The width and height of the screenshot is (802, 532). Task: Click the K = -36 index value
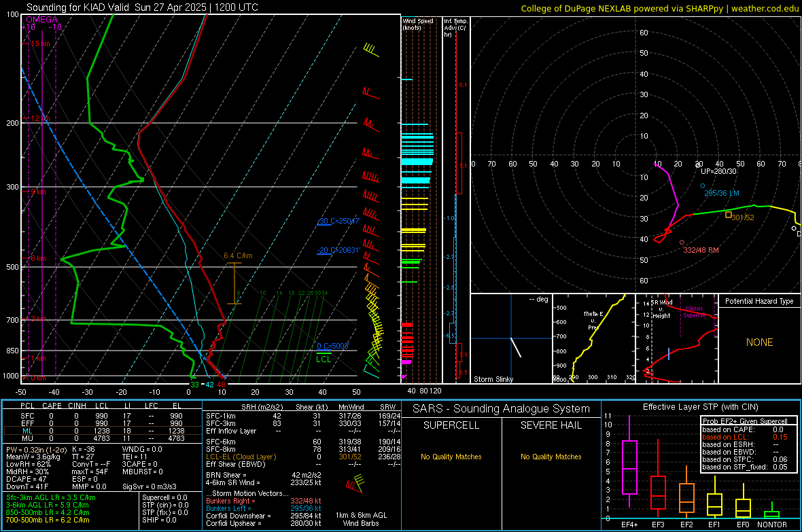click(x=84, y=449)
